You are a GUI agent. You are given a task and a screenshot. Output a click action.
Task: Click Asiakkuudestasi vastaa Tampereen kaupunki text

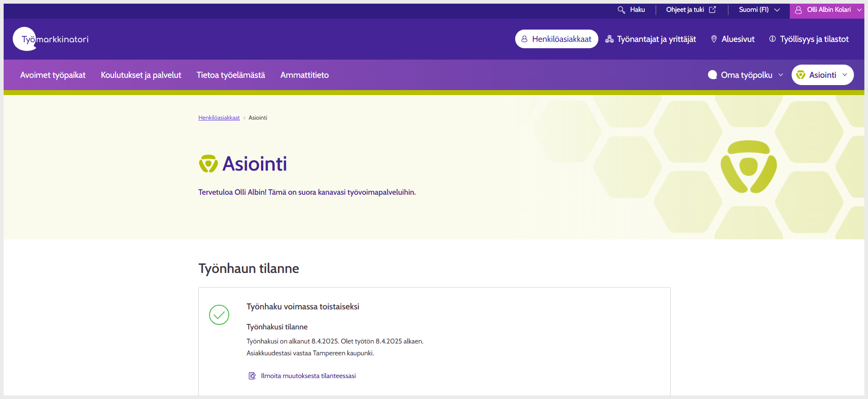tap(310, 353)
